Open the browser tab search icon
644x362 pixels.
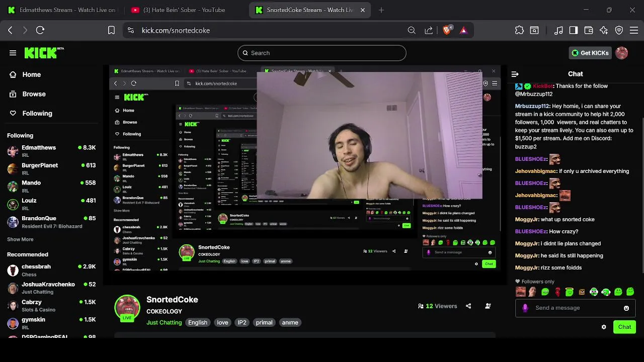click(534, 30)
